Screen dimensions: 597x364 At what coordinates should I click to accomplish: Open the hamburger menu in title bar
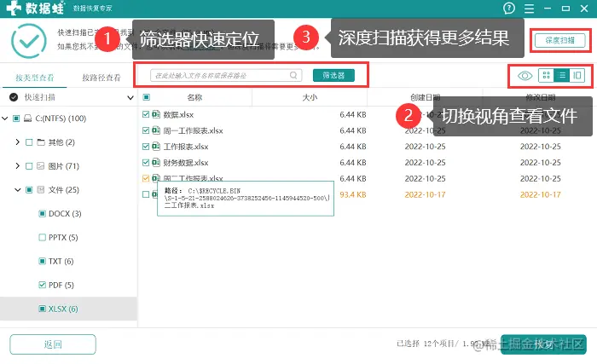click(529, 9)
